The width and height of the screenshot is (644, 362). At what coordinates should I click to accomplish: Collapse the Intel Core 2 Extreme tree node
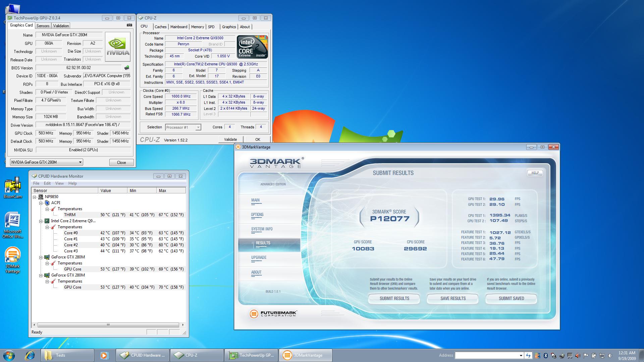(41, 221)
